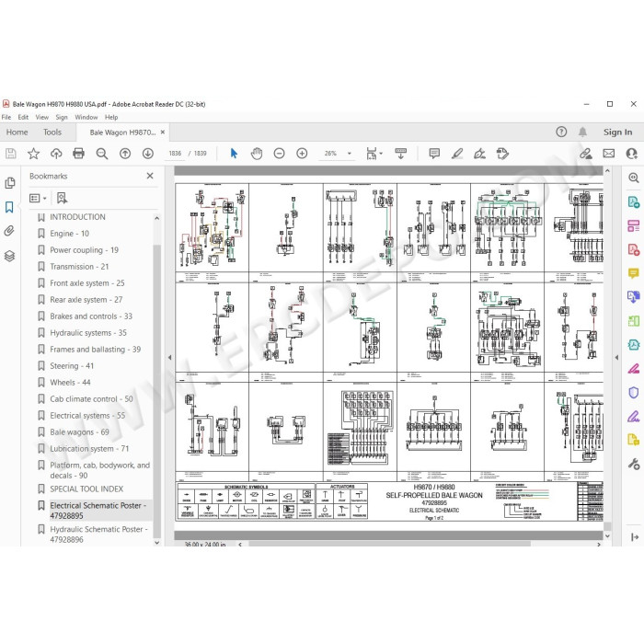
Task: Select the highlighter pen tool
Action: click(456, 154)
